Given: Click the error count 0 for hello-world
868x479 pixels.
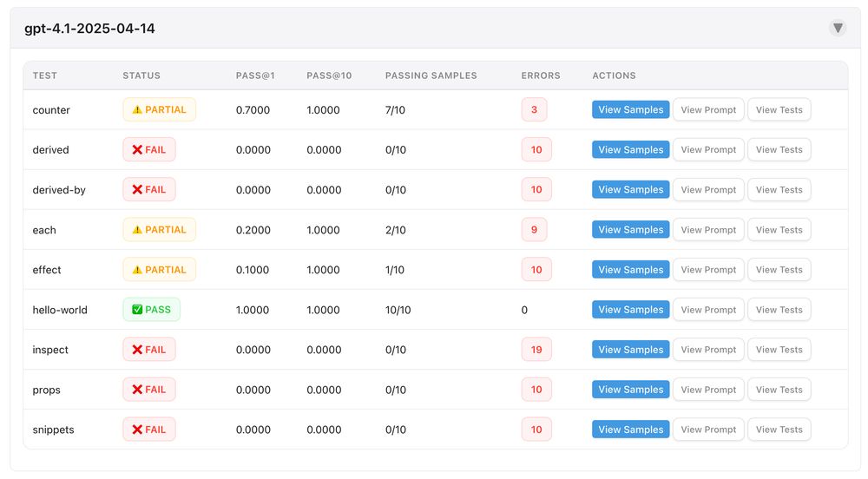Looking at the screenshot, I should [524, 310].
